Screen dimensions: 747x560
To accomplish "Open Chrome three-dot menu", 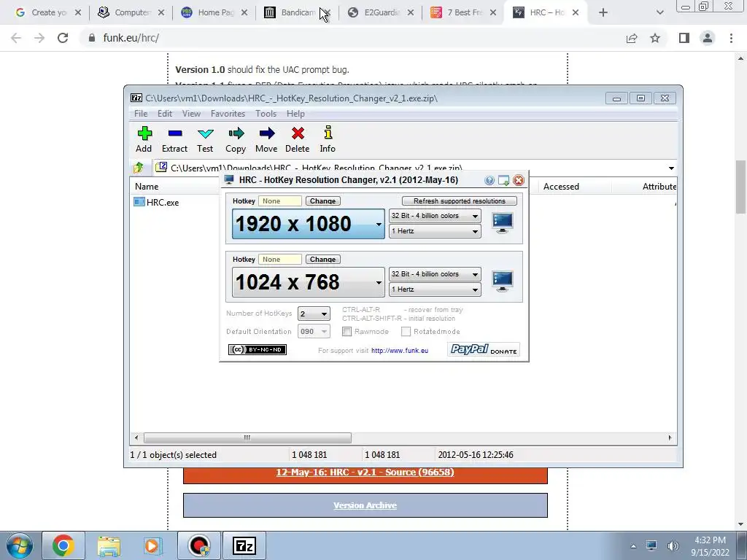I will tap(731, 38).
